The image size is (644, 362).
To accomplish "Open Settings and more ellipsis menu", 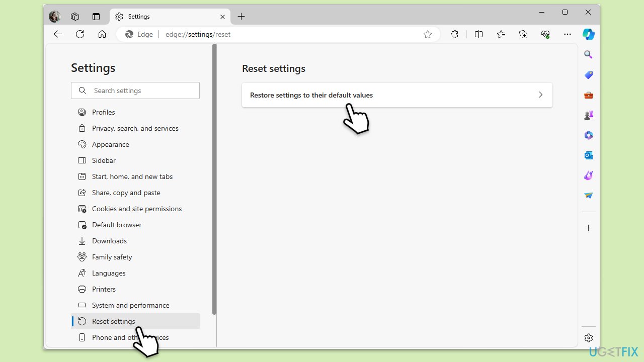I will [568, 34].
